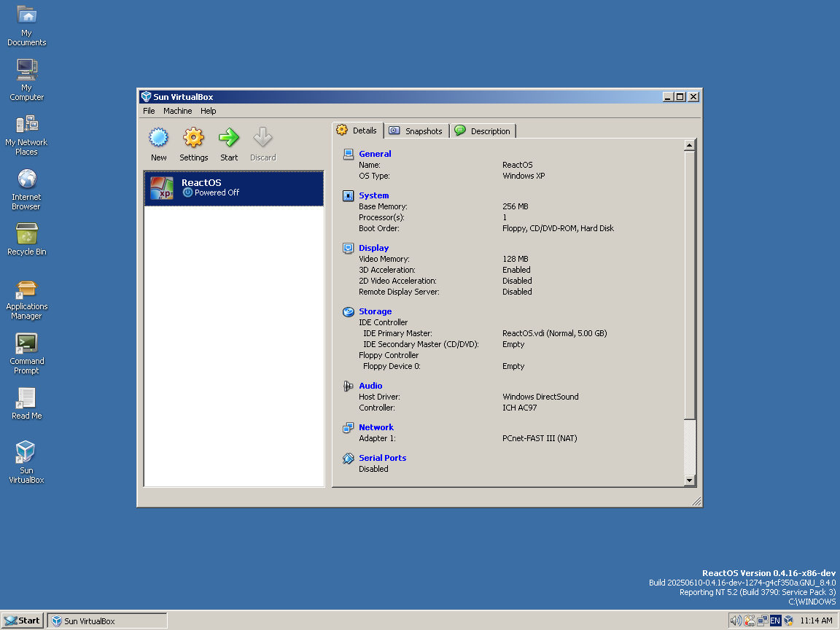Image resolution: width=840 pixels, height=630 pixels.
Task: Click the details scrollbar up arrow
Action: click(690, 145)
